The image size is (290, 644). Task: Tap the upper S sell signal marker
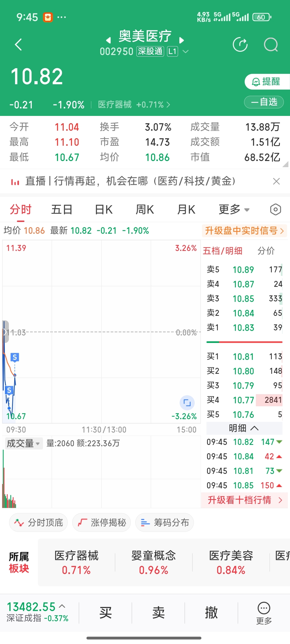coord(15,357)
